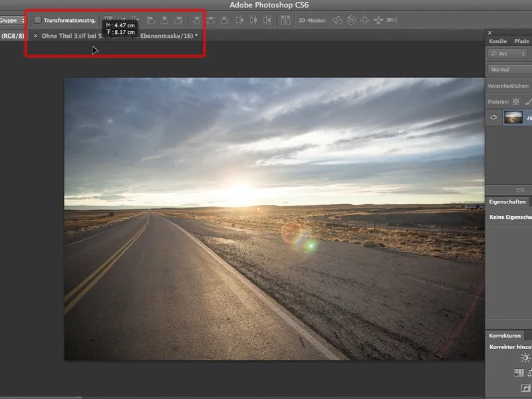Click the auto-align layers icon
This screenshot has height=399, width=532.
pyautogui.click(x=285, y=21)
